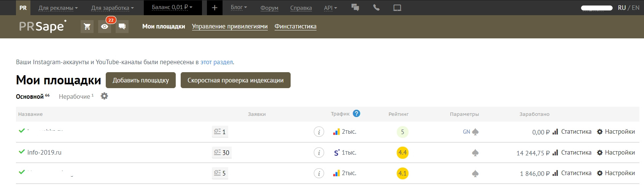Image resolution: width=644 pixels, height=185 pixels.
Task: Follow the этот раздел link
Action: point(216,62)
